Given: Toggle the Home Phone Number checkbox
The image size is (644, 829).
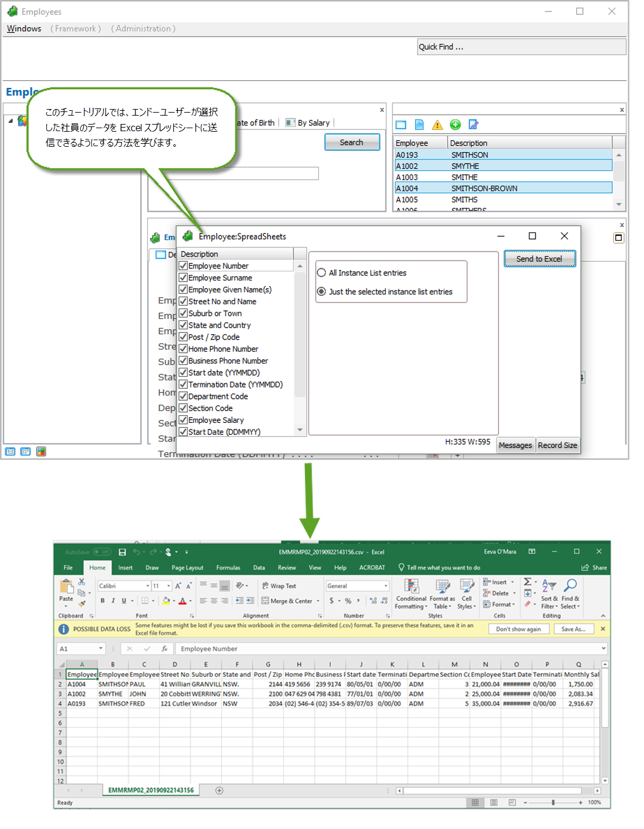Looking at the screenshot, I should pos(183,349).
